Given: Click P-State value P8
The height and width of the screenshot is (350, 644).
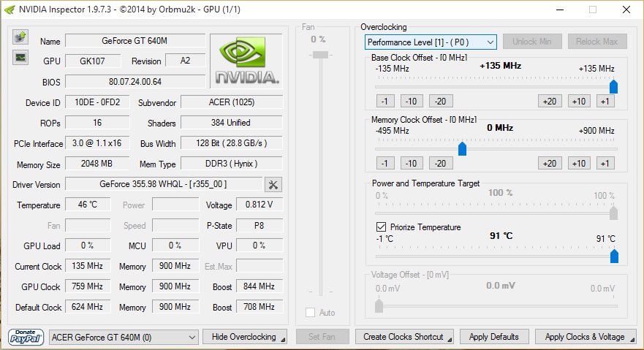Looking at the screenshot, I should click(x=260, y=225).
